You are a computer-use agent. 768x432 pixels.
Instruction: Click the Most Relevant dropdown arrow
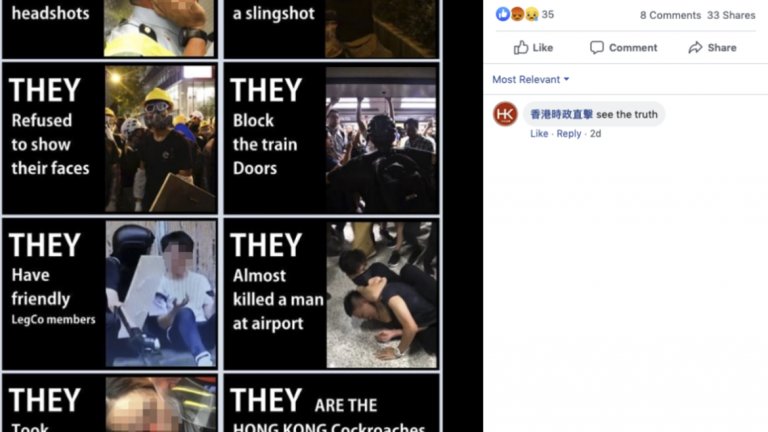click(566, 79)
